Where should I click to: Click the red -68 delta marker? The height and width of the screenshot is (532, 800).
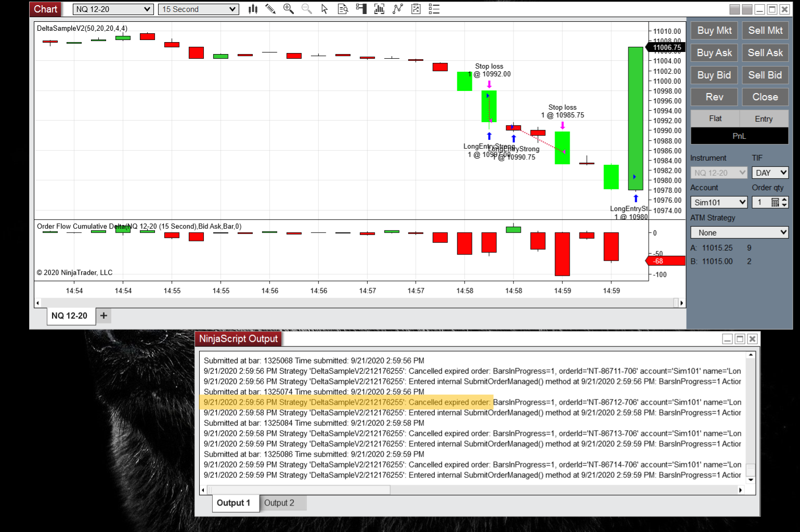click(665, 261)
